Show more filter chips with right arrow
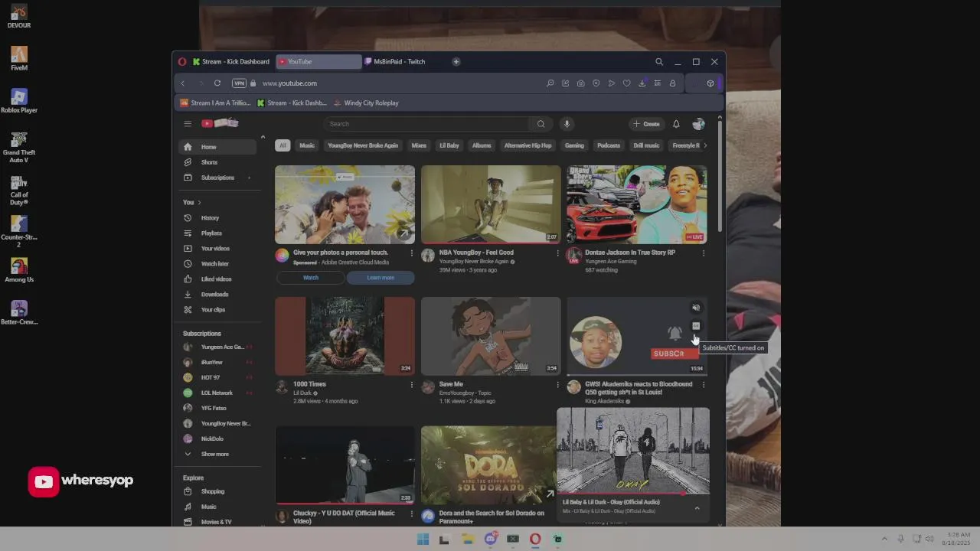The image size is (980, 551). pos(704,145)
